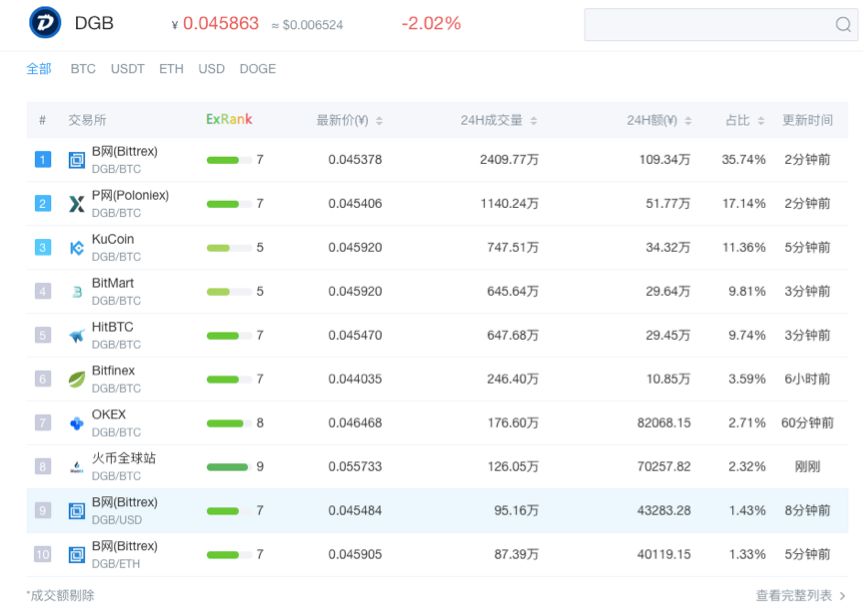864x609 pixels.
Task: Click the OKEX exchange logo
Action: click(77, 423)
